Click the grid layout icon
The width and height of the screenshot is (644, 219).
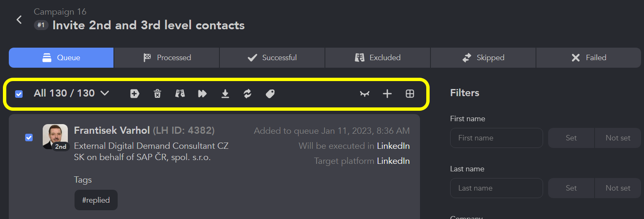click(410, 94)
